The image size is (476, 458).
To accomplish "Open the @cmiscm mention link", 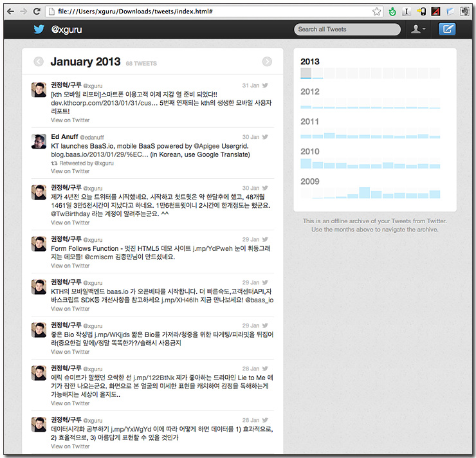I will tap(99, 257).
